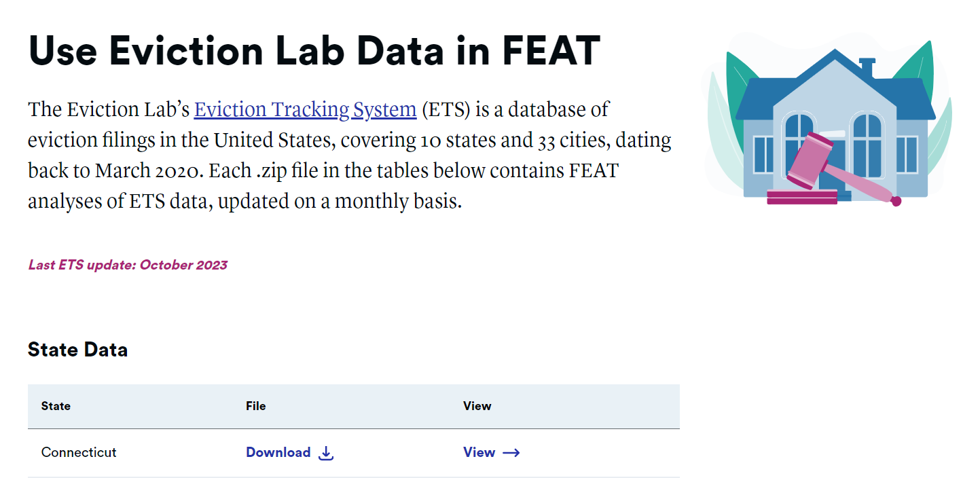Click the Last ETS update October 2023 text
Image resolution: width=980 pixels, height=478 pixels.
128,265
